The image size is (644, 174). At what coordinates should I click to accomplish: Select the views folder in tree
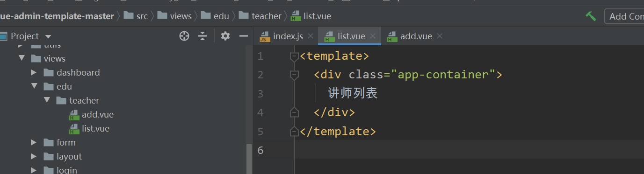pos(48,58)
